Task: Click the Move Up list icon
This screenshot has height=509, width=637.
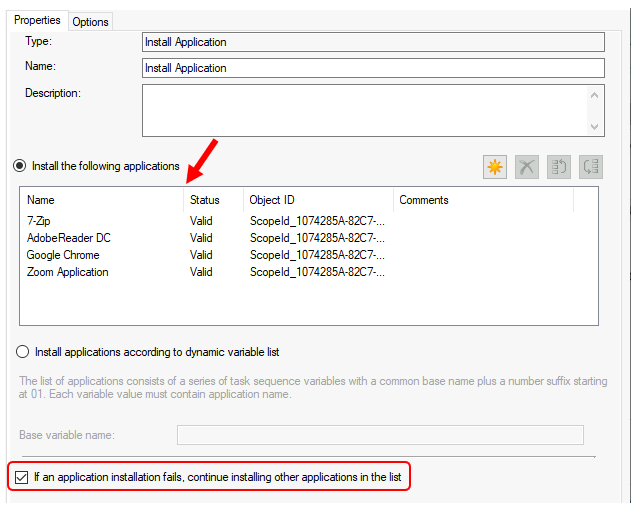Action: pyautogui.click(x=559, y=167)
